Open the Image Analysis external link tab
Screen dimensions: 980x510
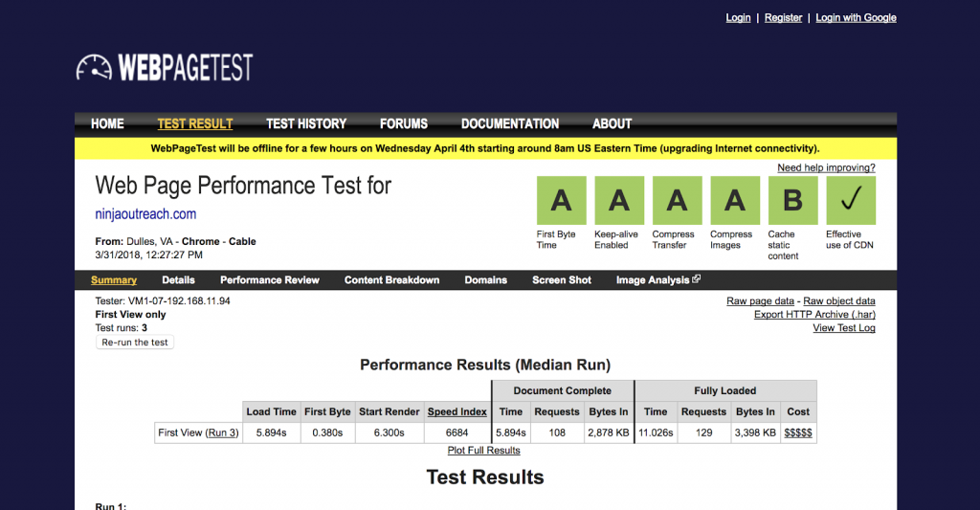657,280
